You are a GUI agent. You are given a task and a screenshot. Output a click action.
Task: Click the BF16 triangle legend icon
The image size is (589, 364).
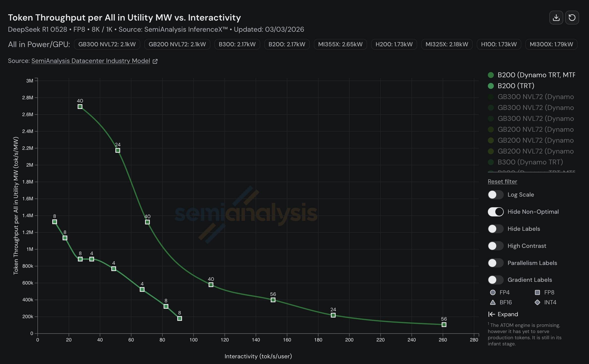(493, 302)
